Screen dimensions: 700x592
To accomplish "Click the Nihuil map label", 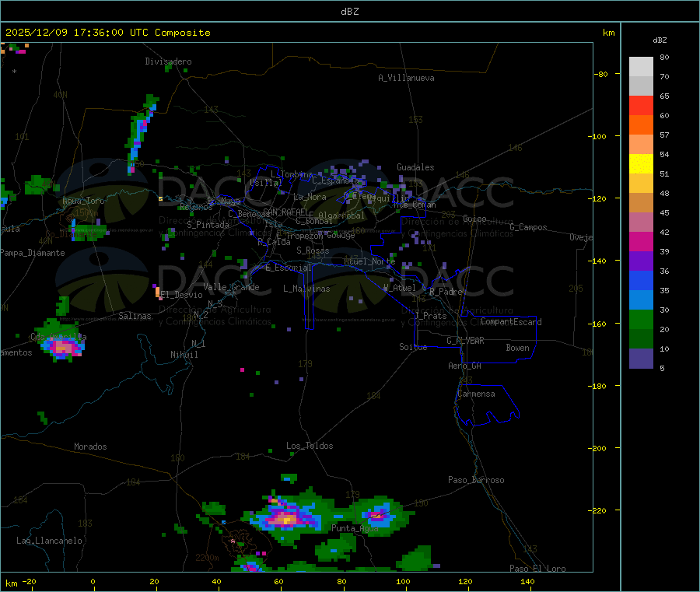I will (x=184, y=355).
